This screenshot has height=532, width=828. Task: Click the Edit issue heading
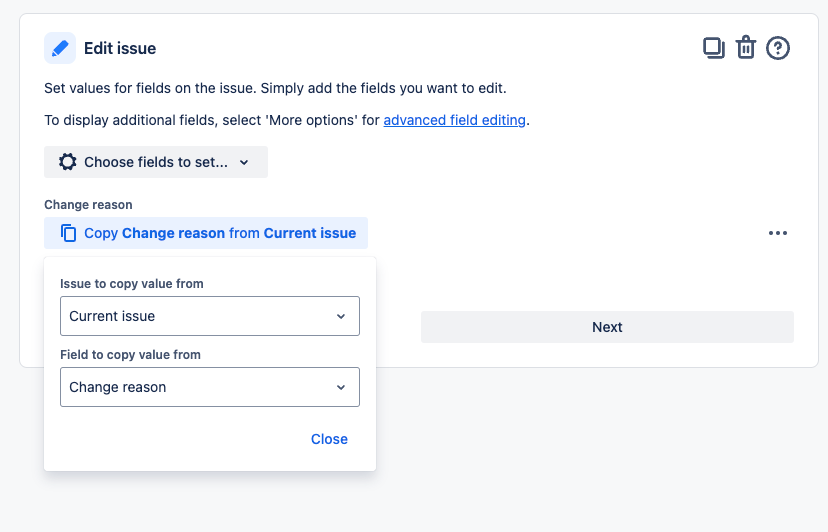coord(120,48)
